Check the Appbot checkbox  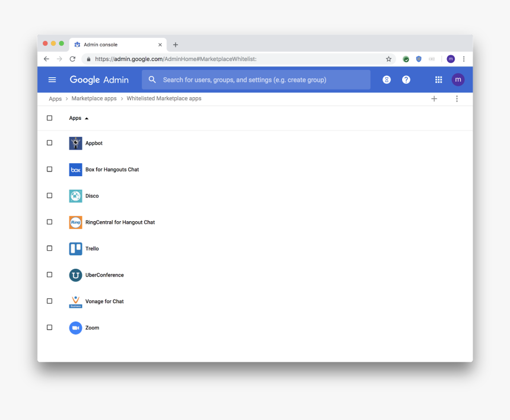49,143
